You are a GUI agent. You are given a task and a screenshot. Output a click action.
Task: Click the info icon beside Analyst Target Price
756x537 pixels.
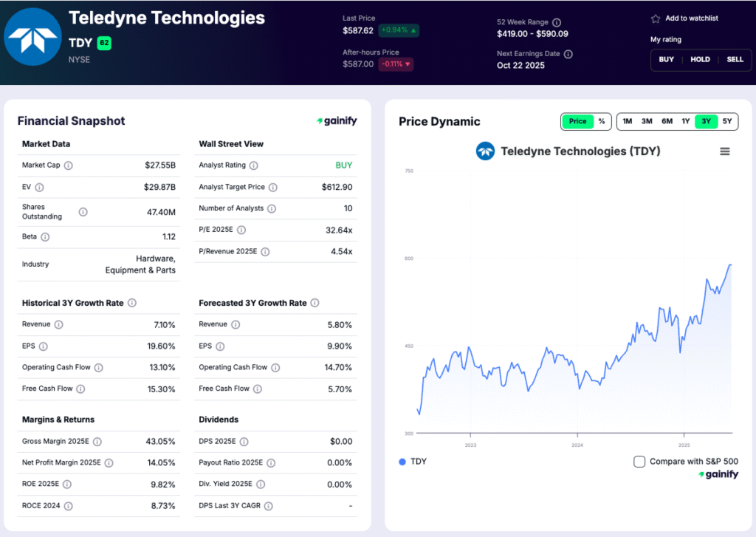tap(273, 188)
